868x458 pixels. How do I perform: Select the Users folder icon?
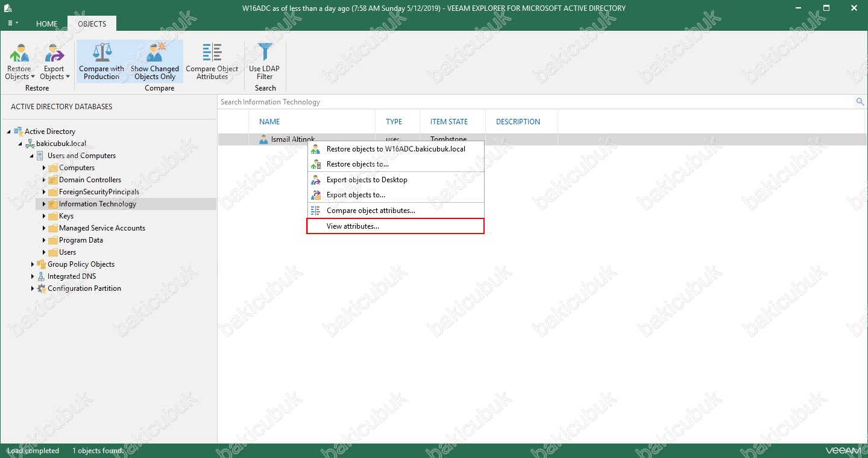52,252
